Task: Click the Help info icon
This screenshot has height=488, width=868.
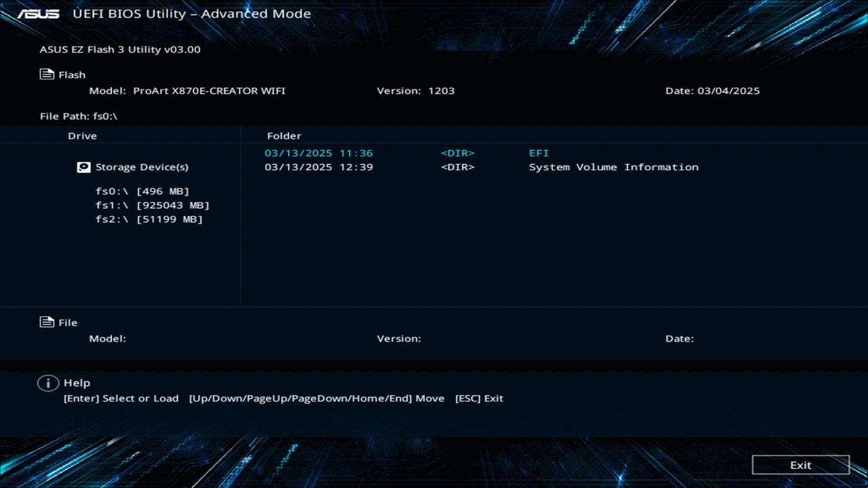Action: 47,383
